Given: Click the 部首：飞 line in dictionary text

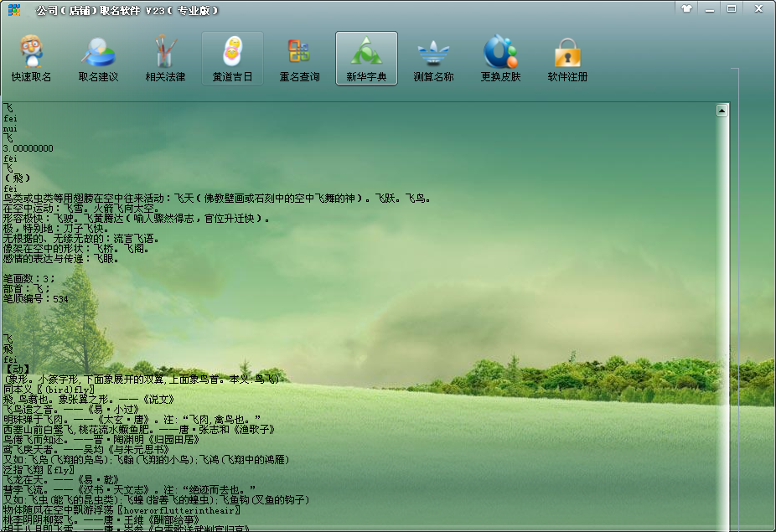Looking at the screenshot, I should tap(27, 288).
